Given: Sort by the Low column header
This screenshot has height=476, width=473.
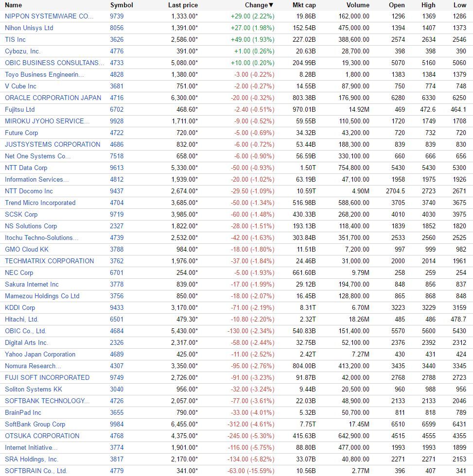Looking at the screenshot, I should (460, 5).
